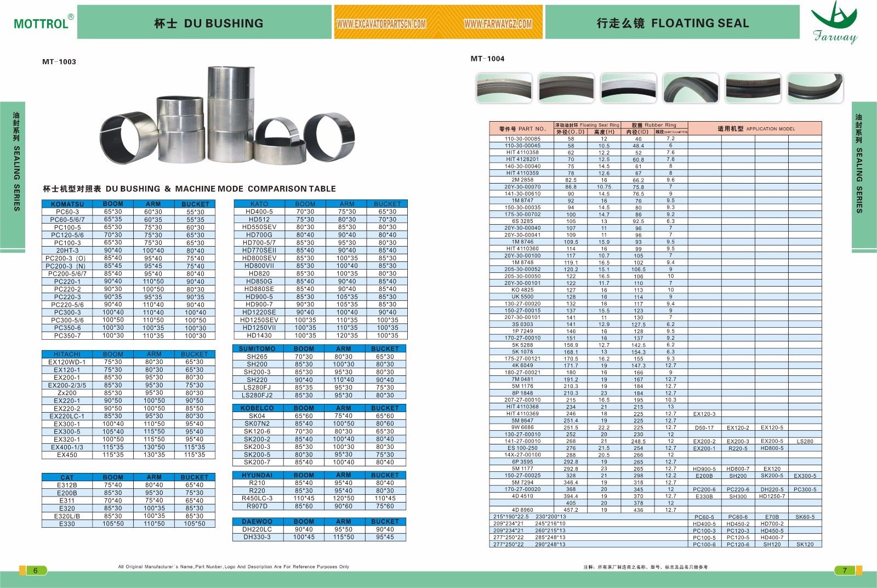Select the R450LC-3 row label
Screen dimensions: 877x588
pos(257,498)
